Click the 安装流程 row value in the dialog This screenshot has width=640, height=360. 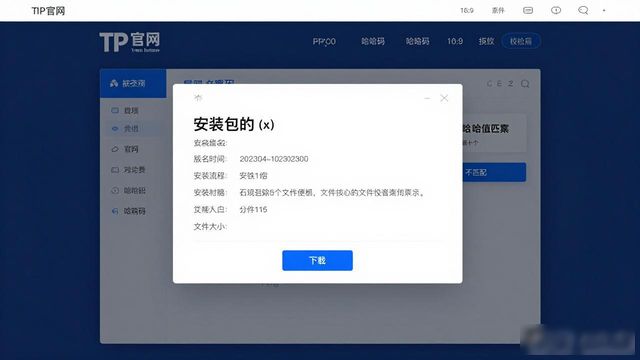click(253, 176)
